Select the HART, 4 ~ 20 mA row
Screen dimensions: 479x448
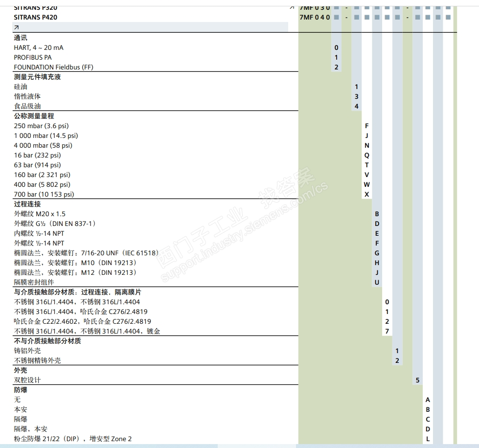pos(39,47)
